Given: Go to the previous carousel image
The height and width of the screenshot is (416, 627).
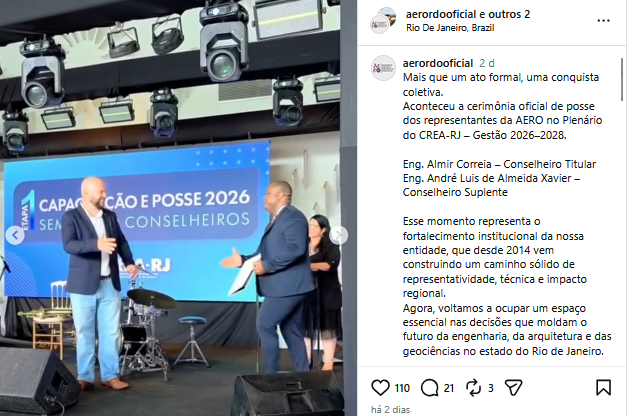Looking at the screenshot, I should tap(15, 235).
